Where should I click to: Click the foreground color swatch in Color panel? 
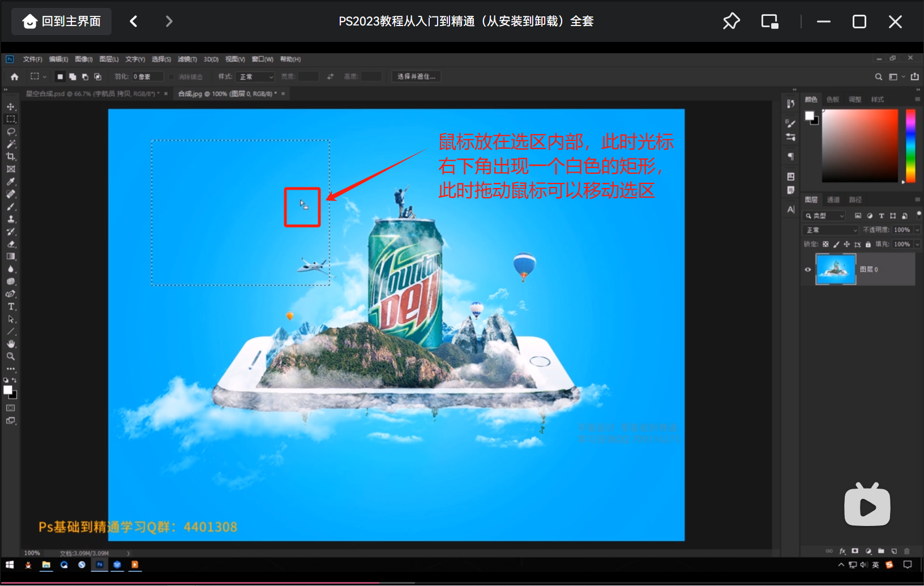point(810,116)
